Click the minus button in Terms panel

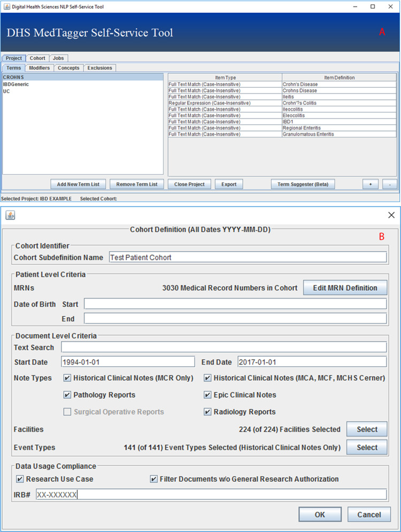click(x=390, y=184)
